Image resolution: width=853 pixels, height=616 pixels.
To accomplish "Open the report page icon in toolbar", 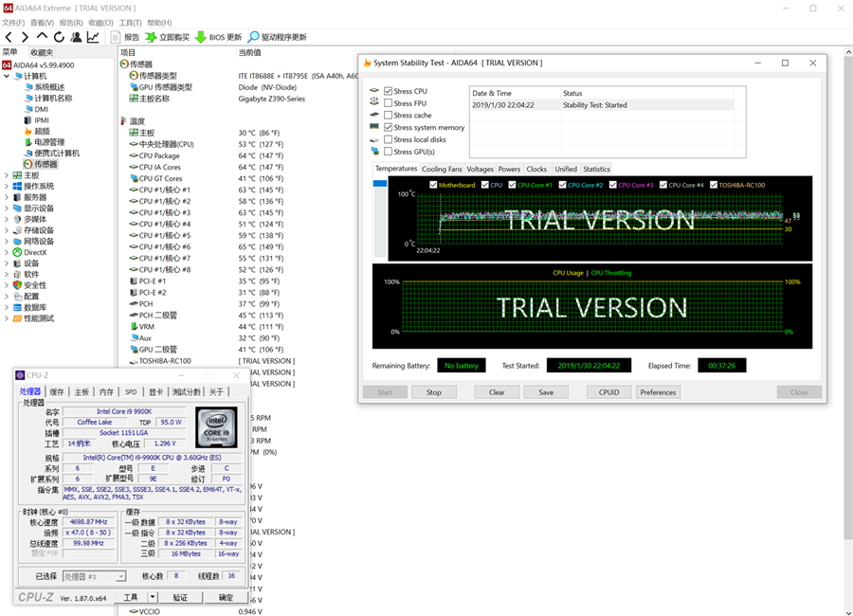I will pyautogui.click(x=116, y=37).
